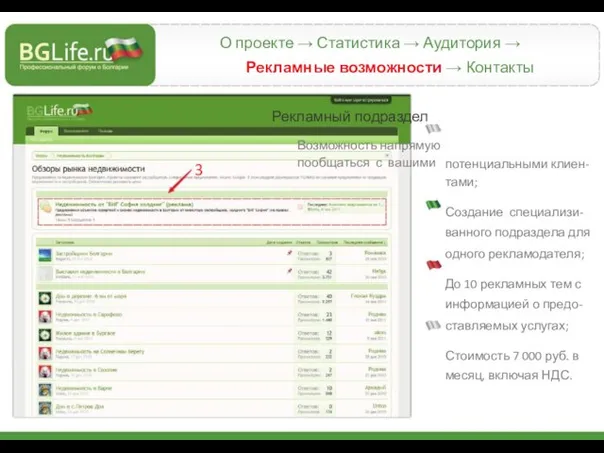Click the Форум breadcrumb link
Screen dimensions: 604x453
click(x=42, y=156)
